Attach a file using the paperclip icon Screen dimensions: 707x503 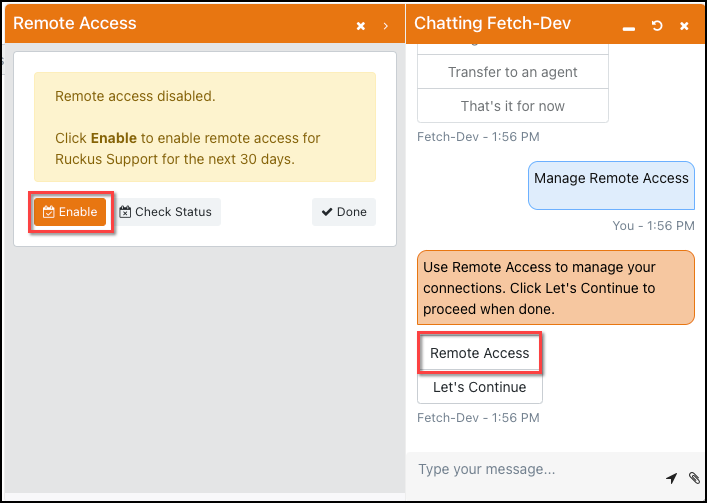click(x=694, y=478)
